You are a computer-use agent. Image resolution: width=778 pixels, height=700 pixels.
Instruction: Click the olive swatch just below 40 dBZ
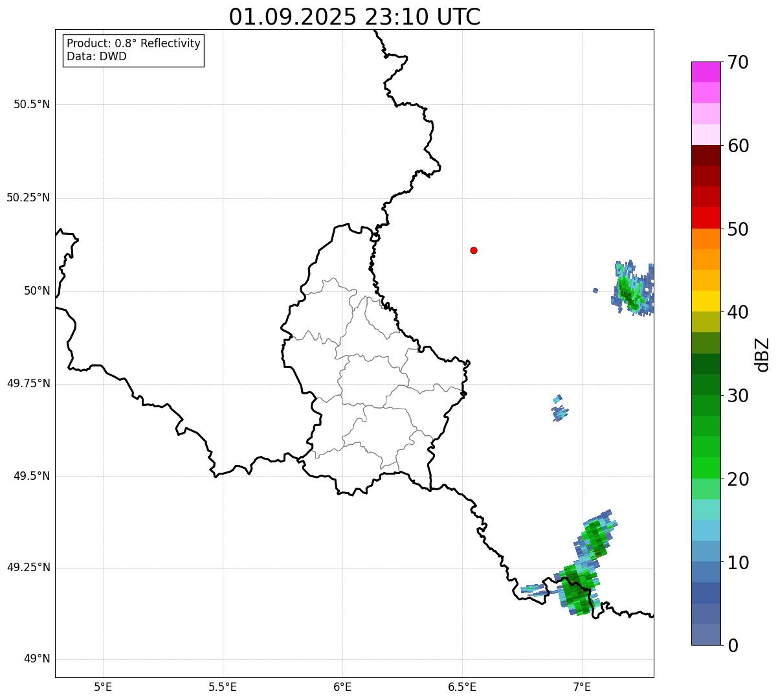[706, 322]
